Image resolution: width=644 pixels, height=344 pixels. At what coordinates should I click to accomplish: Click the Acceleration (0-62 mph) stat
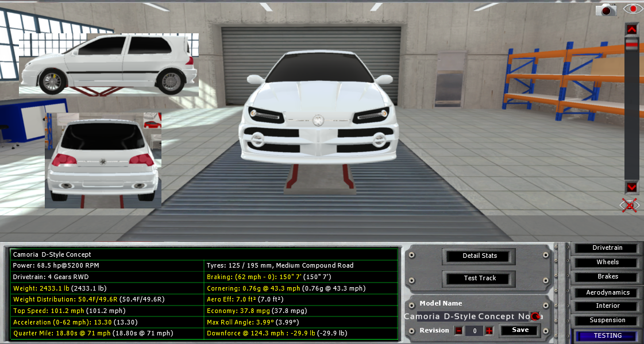coord(62,322)
